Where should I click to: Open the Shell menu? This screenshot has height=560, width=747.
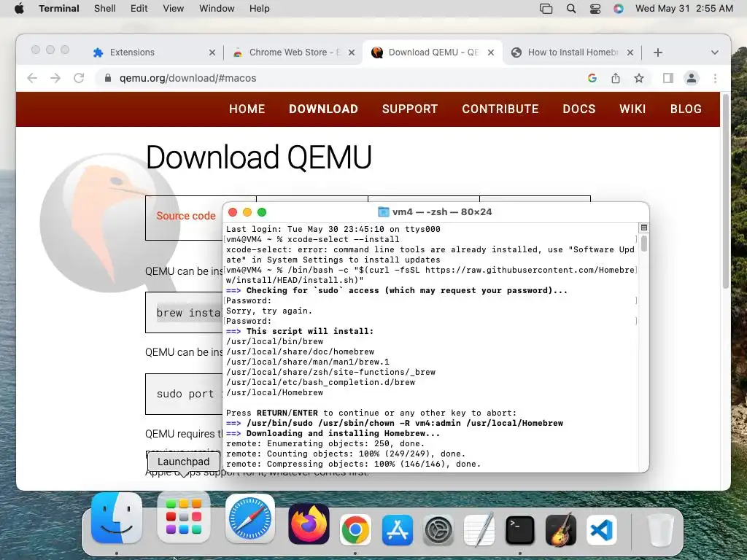point(105,9)
